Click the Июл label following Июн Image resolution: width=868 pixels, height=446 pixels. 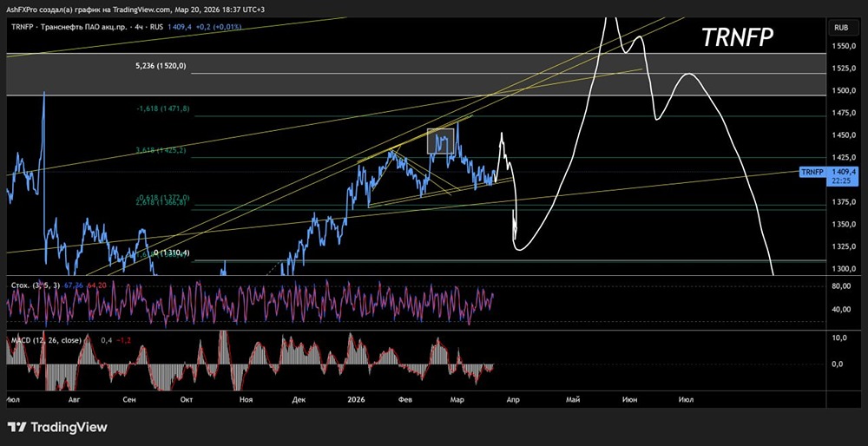click(686, 398)
